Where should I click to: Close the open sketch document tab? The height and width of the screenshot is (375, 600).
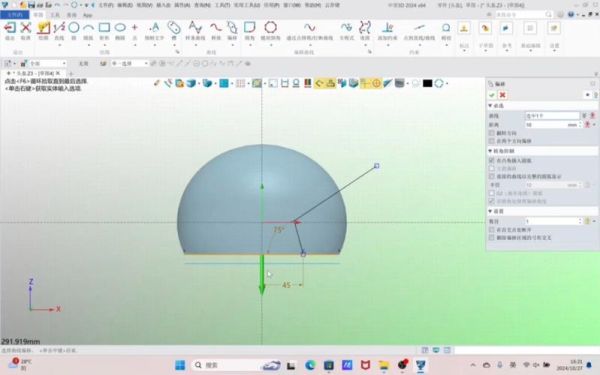(x=58, y=73)
